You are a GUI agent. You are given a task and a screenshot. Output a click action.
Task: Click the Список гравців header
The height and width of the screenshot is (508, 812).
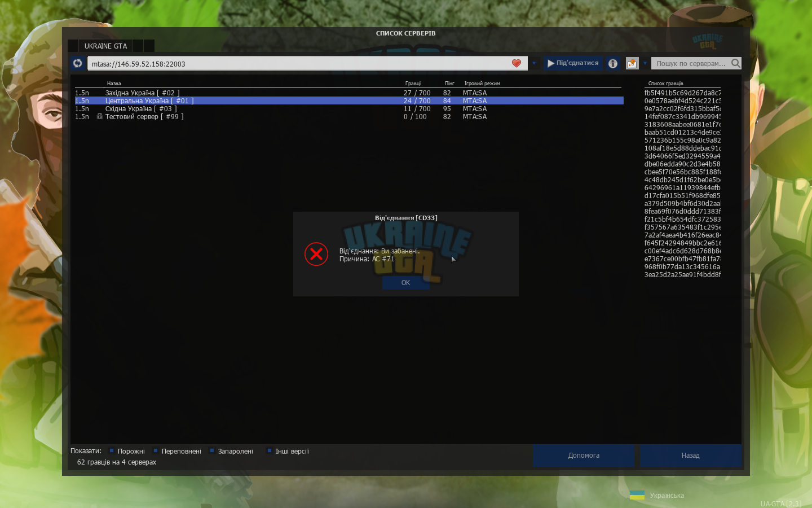(x=665, y=84)
